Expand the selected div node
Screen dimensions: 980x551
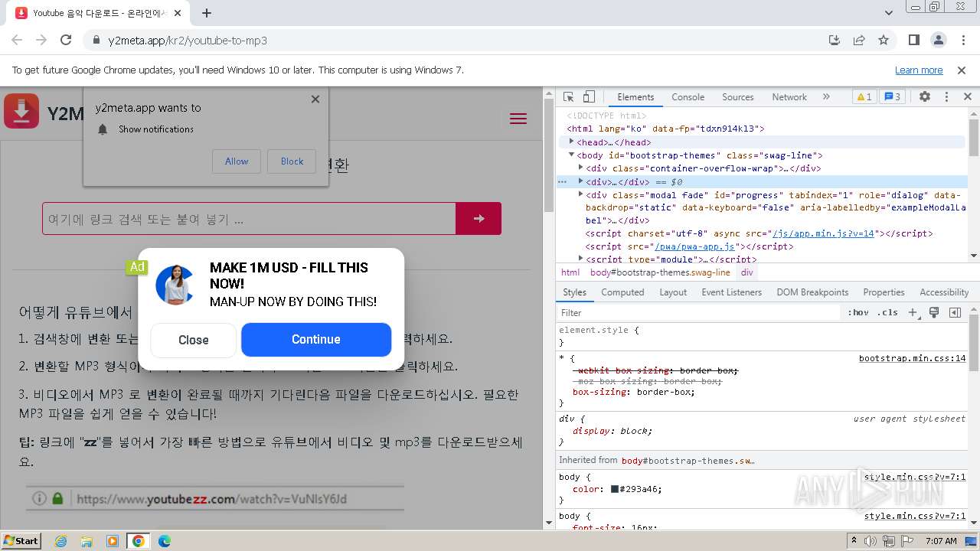pos(581,181)
